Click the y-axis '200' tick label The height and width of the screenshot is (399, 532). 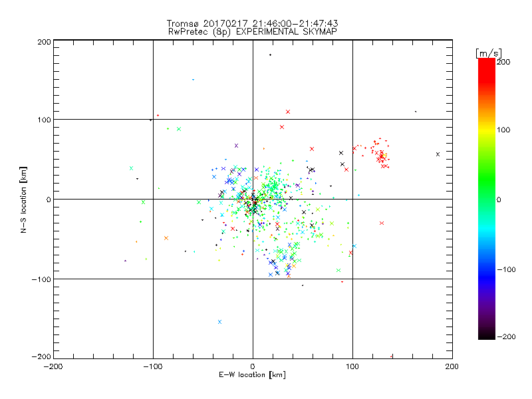pos(44,42)
